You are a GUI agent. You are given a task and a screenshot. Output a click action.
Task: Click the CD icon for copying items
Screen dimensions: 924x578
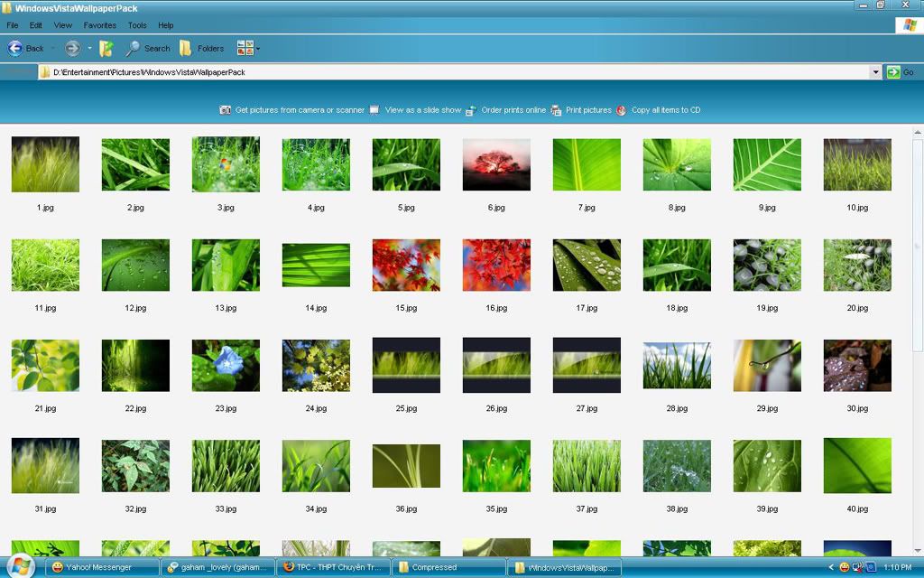click(x=621, y=110)
